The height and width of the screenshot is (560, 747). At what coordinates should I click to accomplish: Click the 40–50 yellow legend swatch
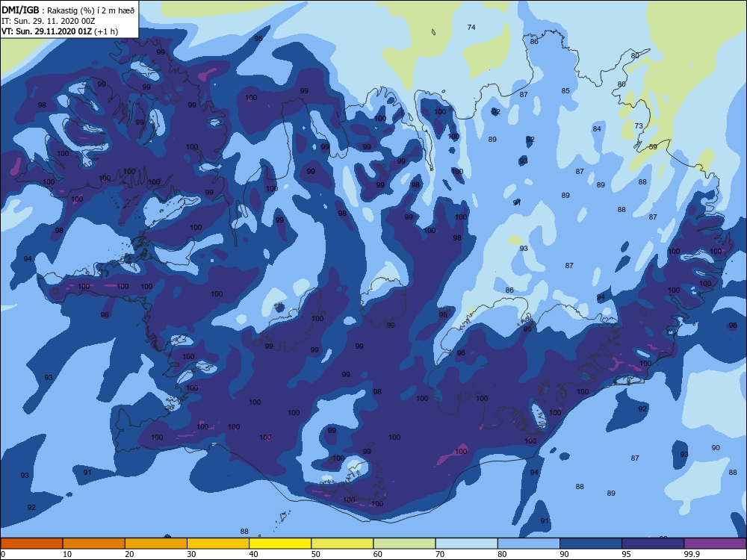tap(280, 544)
